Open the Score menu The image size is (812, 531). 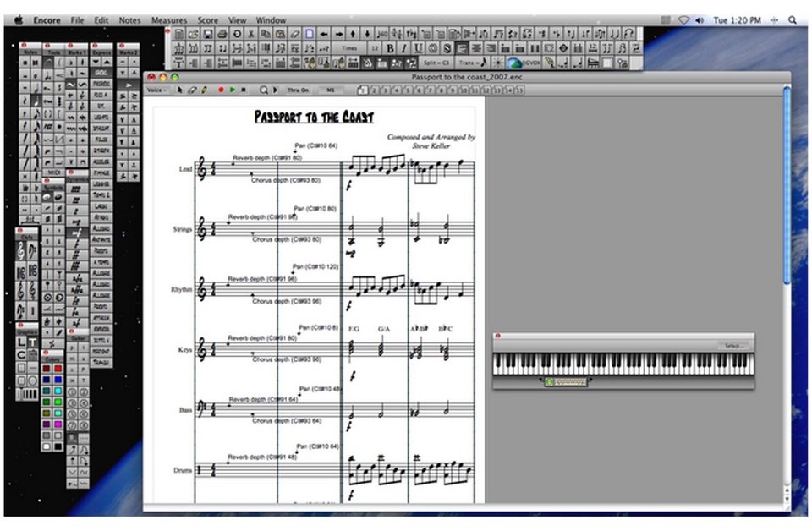tap(208, 20)
